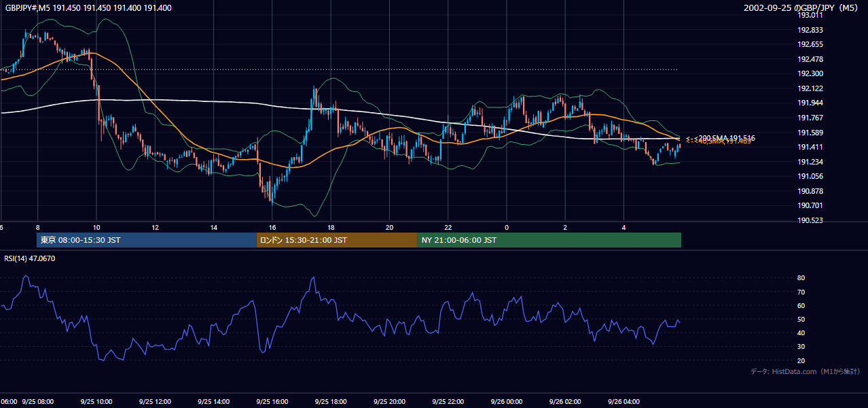
Task: Click price axis label 191.234
Action: point(811,162)
